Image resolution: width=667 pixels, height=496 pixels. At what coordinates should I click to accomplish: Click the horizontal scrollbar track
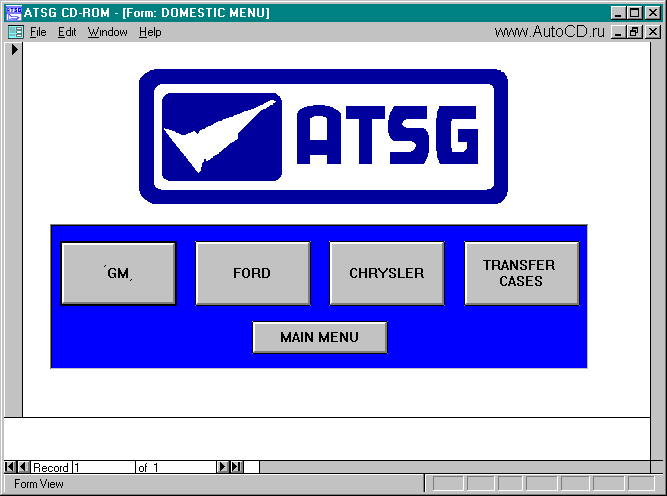click(455, 467)
